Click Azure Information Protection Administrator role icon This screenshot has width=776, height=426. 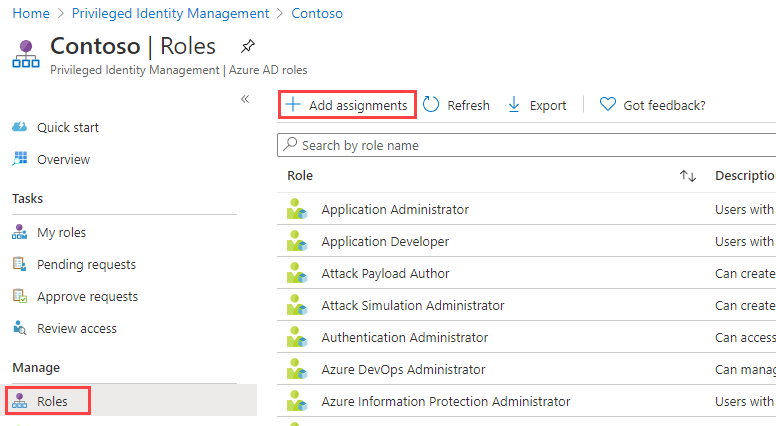297,401
